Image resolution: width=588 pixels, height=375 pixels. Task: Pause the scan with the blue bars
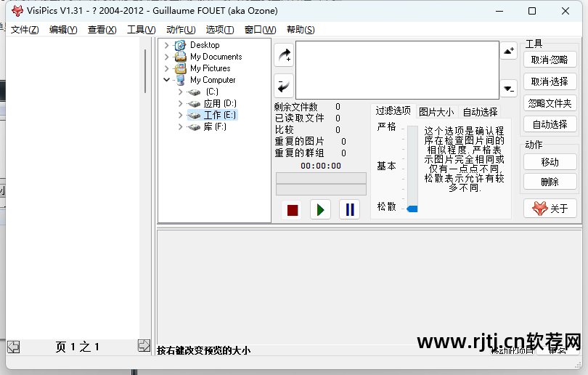pyautogui.click(x=349, y=209)
